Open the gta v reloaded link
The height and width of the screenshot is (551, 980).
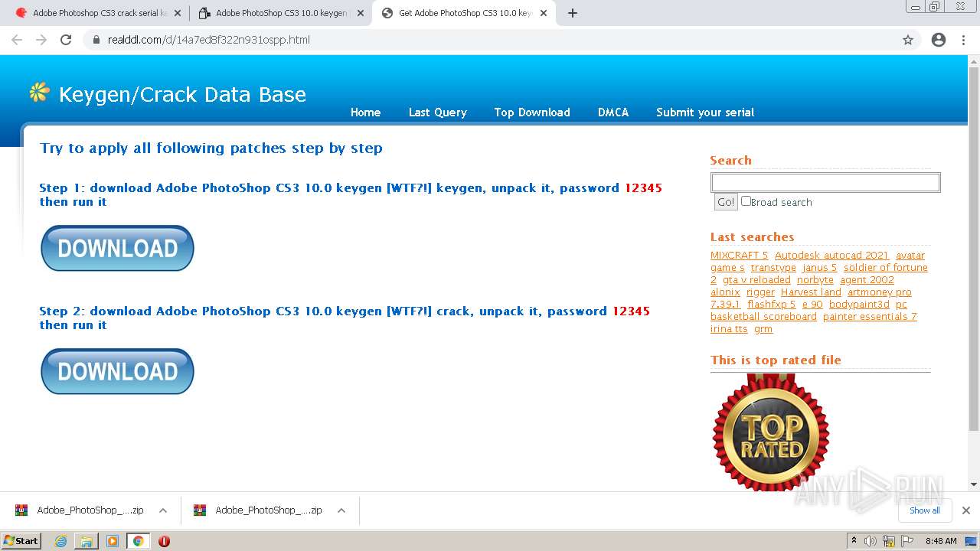coord(756,280)
